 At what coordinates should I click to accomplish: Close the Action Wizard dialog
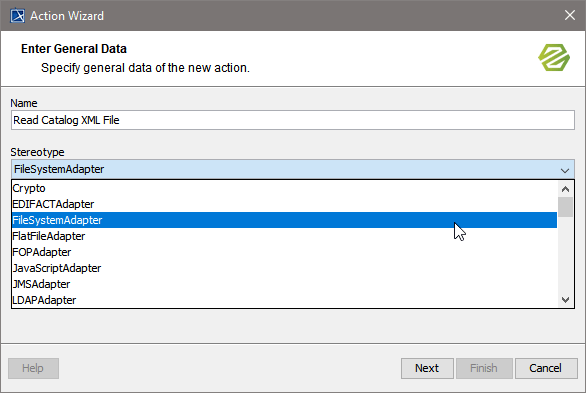(570, 15)
